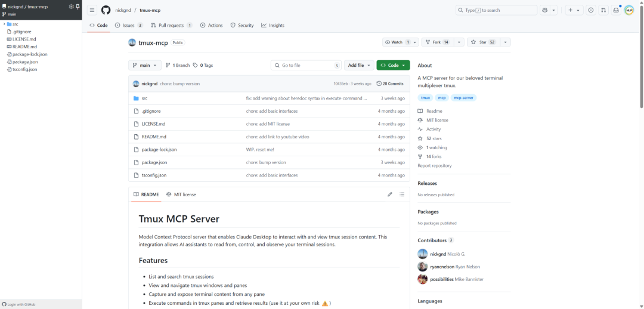Open the Add file dropdown
644x309 pixels.
tap(359, 66)
